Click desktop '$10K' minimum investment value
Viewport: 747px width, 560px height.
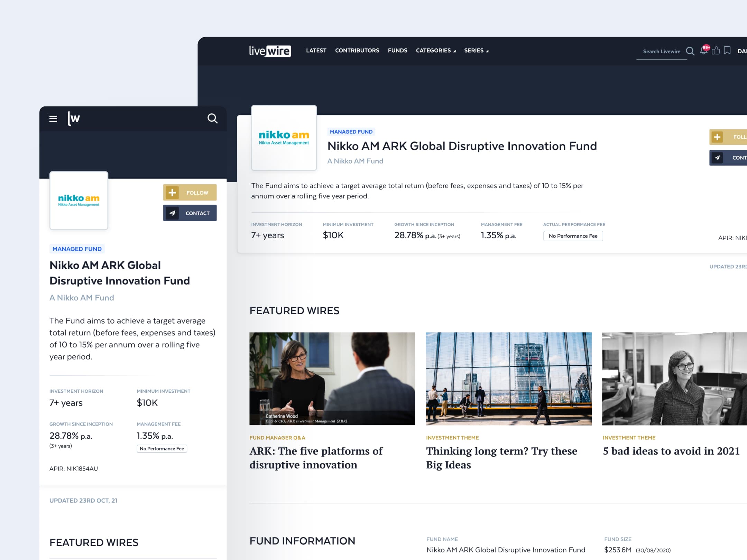coord(333,235)
